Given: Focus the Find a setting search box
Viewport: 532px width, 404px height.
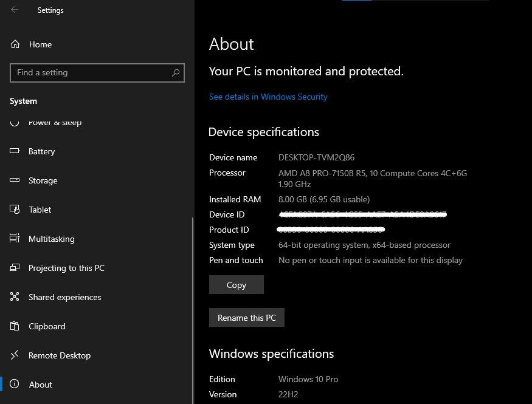Looking at the screenshot, I should click(x=91, y=73).
